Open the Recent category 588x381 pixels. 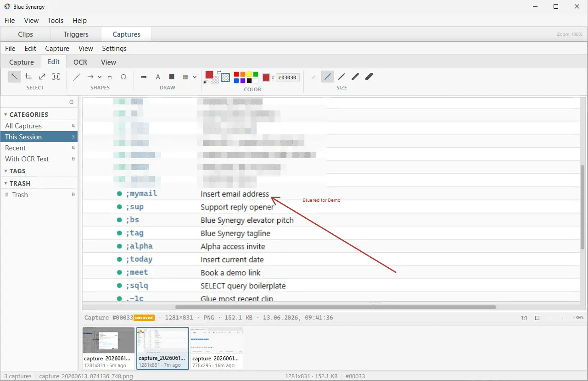tap(39, 148)
